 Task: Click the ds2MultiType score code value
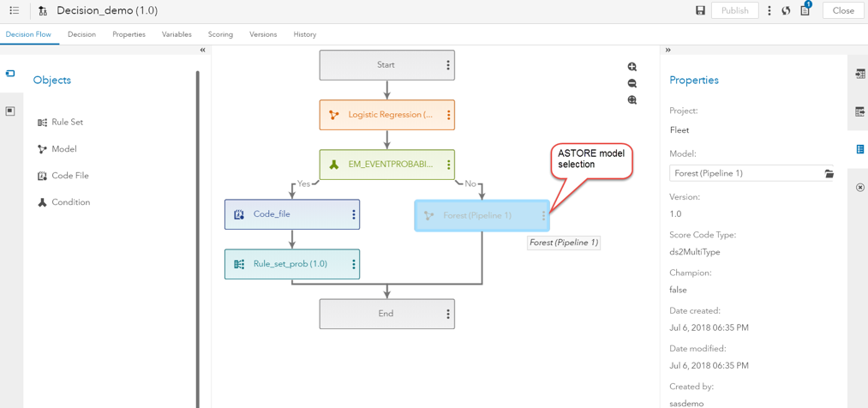(x=694, y=252)
